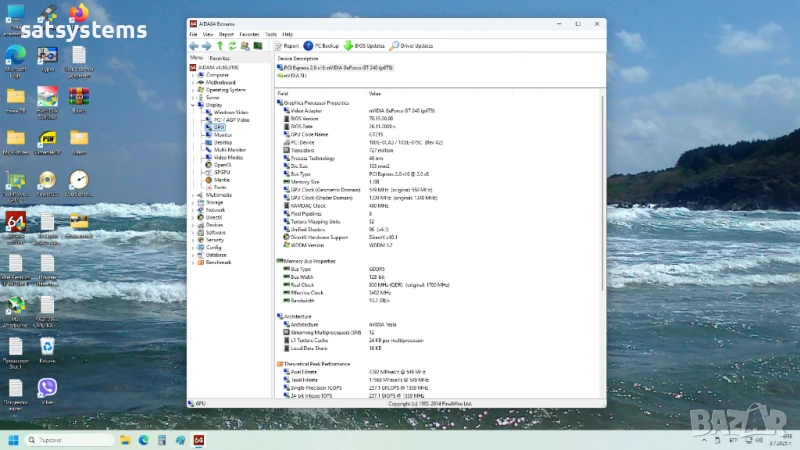Screen dimensions: 800x450
Task: Switch to the Favorites side panel tab
Action: [x=219, y=58]
